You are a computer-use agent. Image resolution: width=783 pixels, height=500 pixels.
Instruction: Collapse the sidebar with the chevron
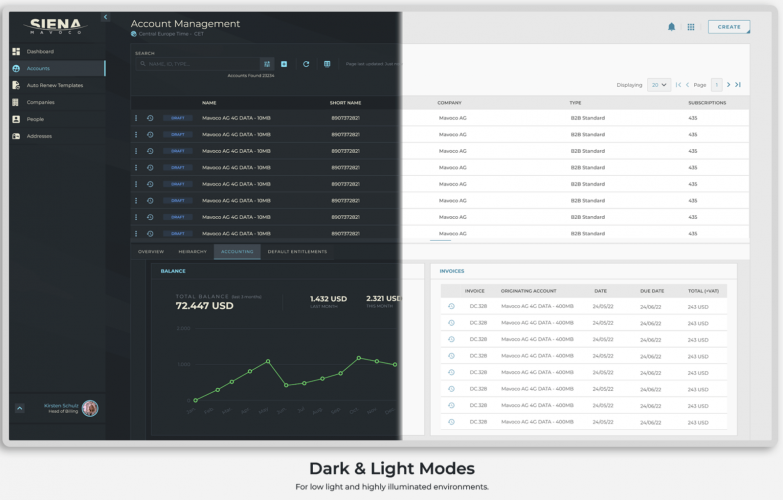pyautogui.click(x=105, y=17)
